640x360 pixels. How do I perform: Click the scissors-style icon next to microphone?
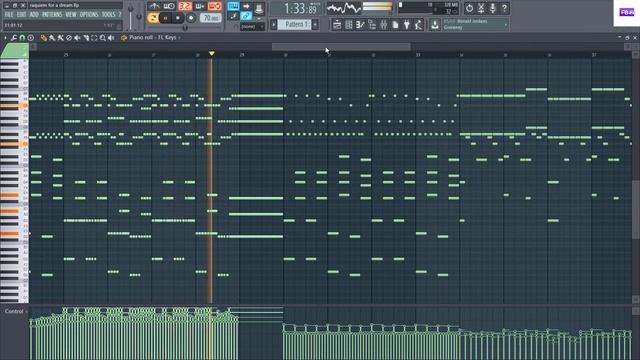point(481,8)
